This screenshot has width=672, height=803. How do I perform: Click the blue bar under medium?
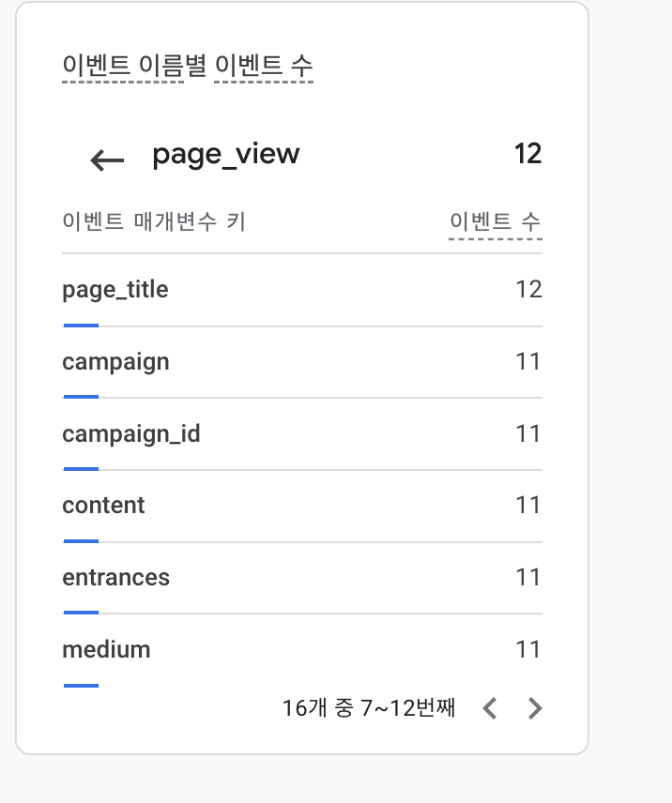tap(80, 685)
